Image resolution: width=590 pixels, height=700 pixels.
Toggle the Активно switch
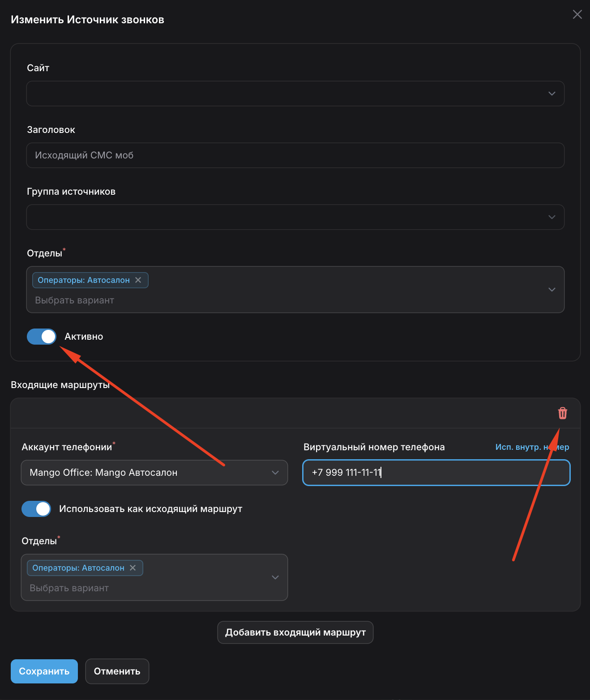click(x=42, y=337)
